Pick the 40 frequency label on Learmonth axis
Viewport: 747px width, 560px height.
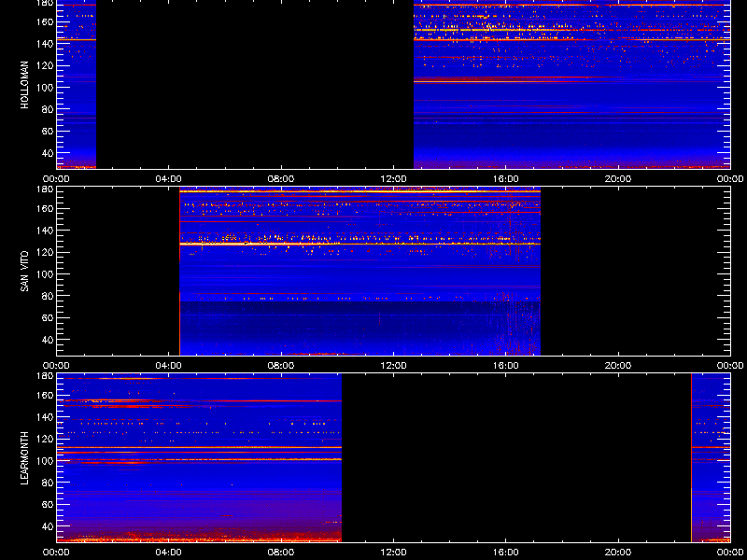(x=46, y=526)
